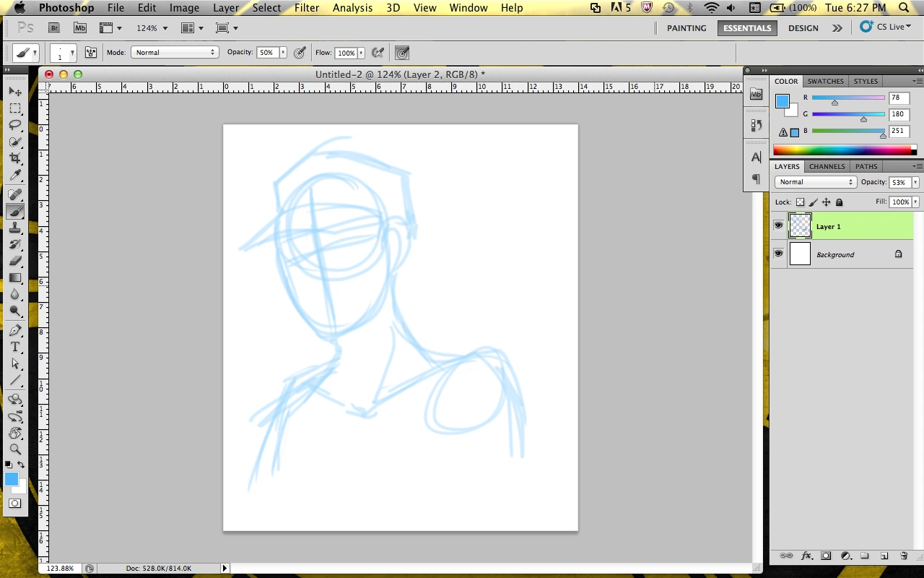Screen dimensions: 924x578
Task: Enable airbrush mode in options bar
Action: click(377, 53)
